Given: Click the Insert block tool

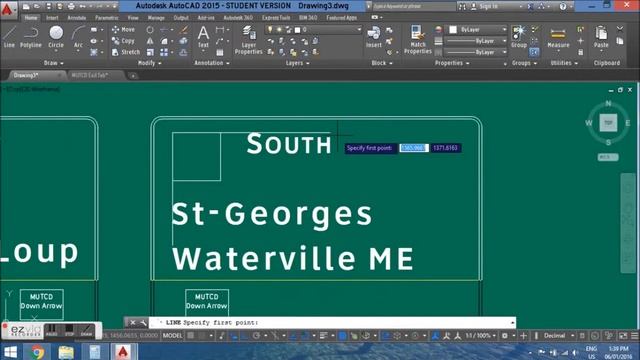Looking at the screenshot, I should tap(373, 37).
